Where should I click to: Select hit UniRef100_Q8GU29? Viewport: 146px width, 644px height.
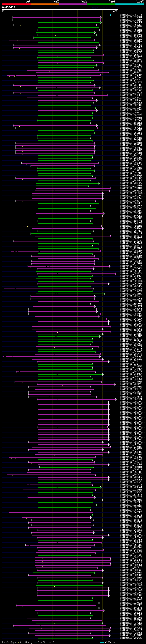(131, 183)
